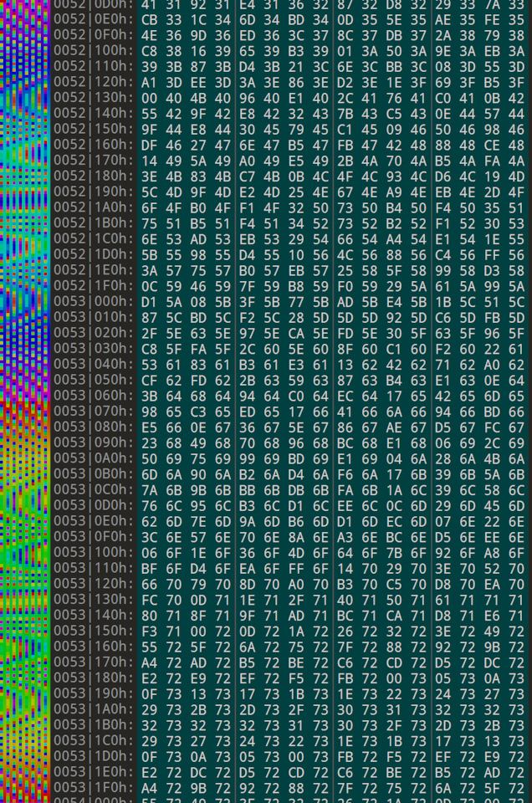
Task: Click byte C1 in row 0052|150h
Action: point(345,130)
